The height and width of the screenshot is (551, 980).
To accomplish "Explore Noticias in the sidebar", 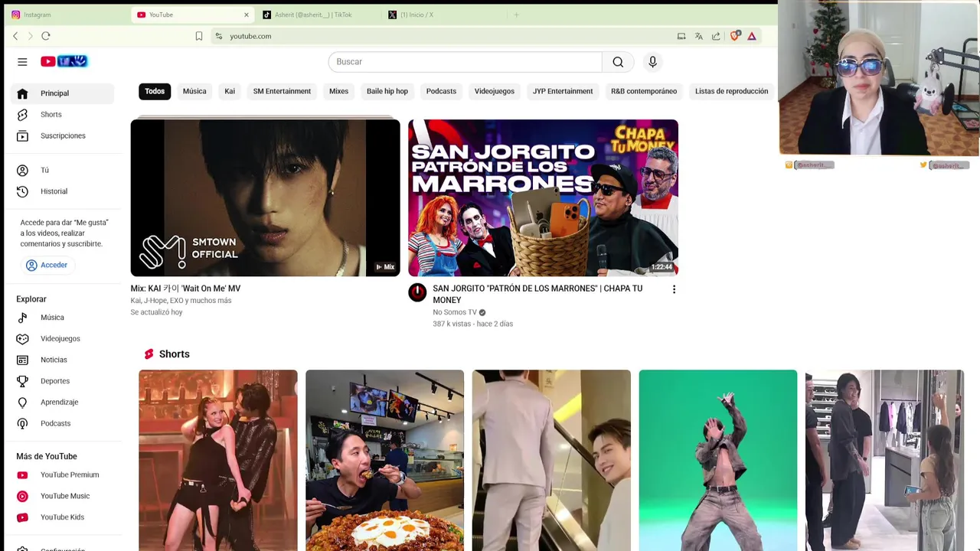I will coord(63,360).
